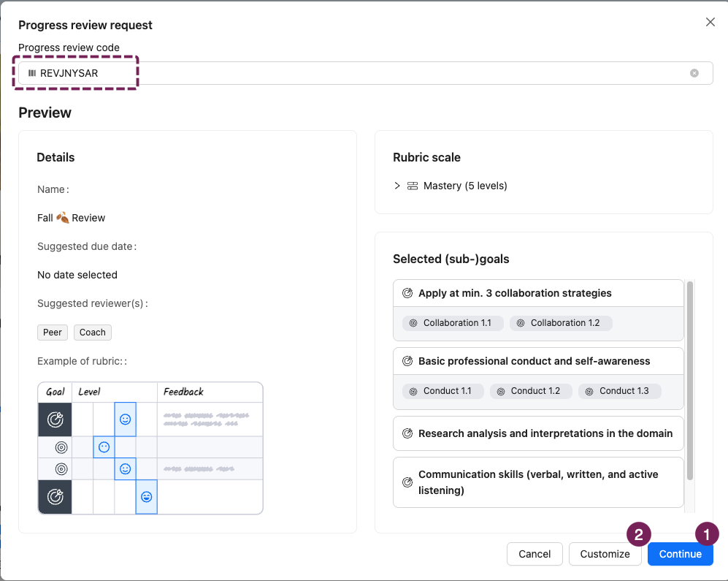Open the Communication skills goal
Viewport: 728px width, 581px height.
click(538, 482)
